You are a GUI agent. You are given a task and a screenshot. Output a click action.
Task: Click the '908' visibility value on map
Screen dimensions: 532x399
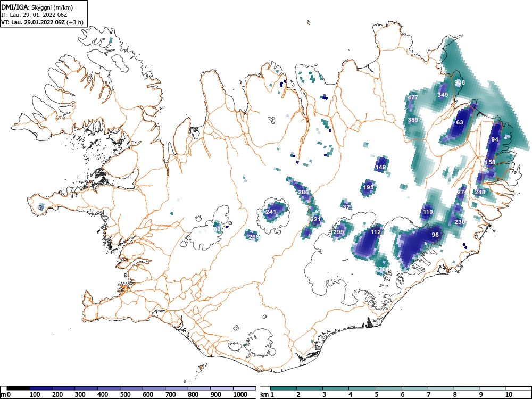coord(460,82)
